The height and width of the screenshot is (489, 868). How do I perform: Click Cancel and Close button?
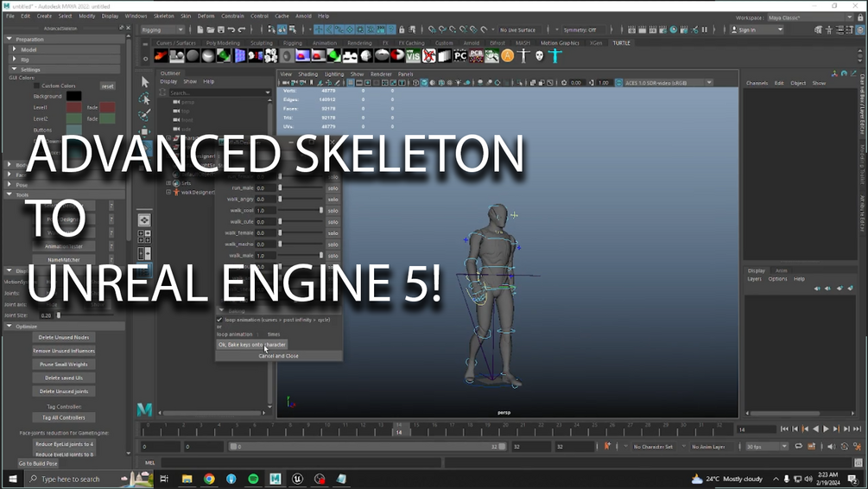click(278, 356)
